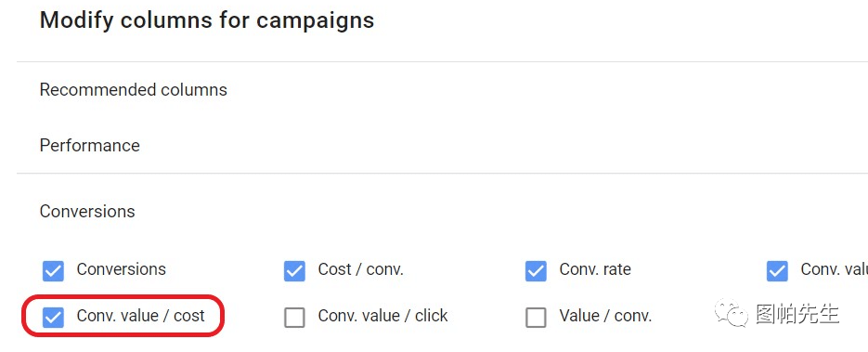Click the Conv. value / cost label

coord(140,316)
